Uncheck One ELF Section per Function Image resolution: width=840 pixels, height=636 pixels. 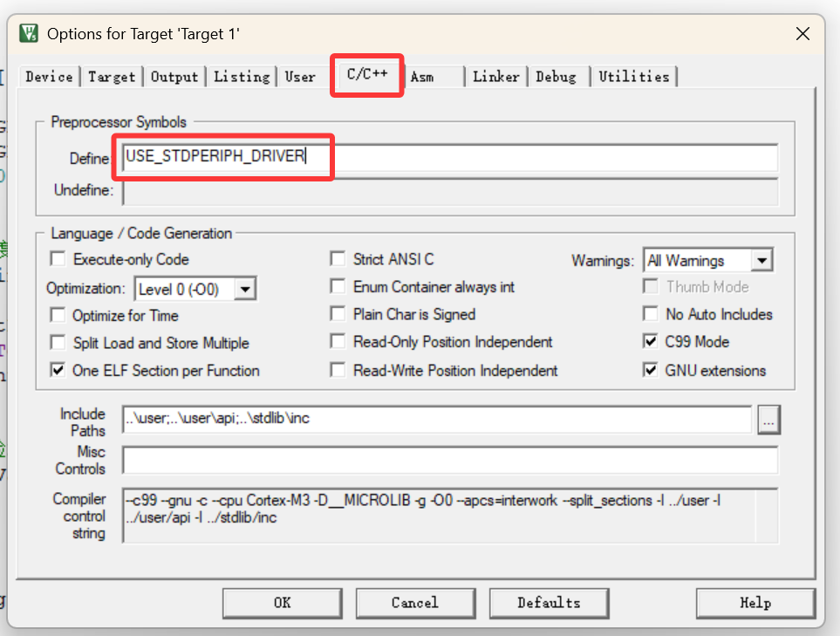(x=58, y=370)
